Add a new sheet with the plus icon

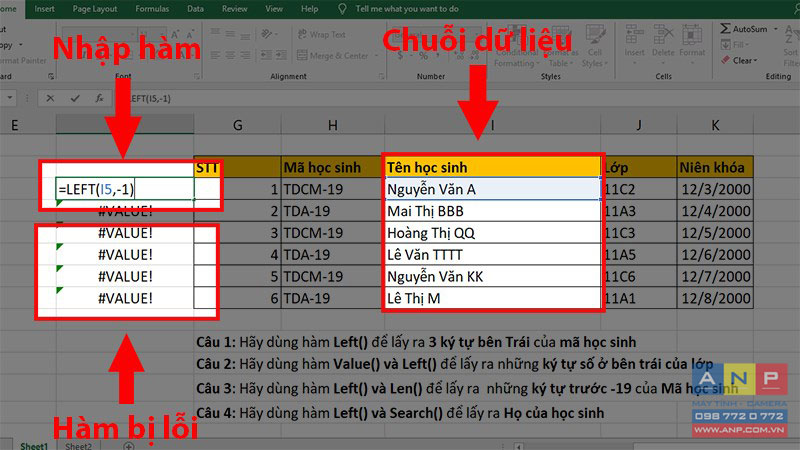(129, 446)
